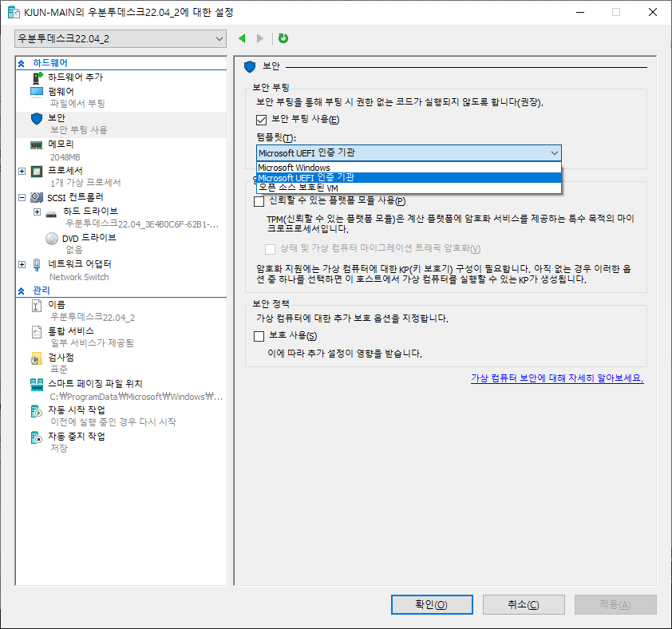Click the 네트워크 어댑터 icon
The width and height of the screenshot is (672, 629).
pos(37,265)
